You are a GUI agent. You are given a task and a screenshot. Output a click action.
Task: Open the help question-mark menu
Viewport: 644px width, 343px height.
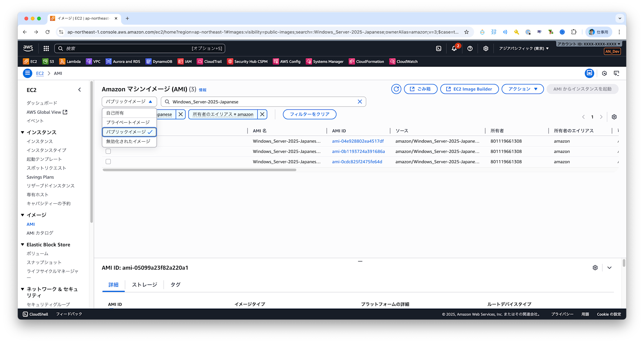point(470,49)
